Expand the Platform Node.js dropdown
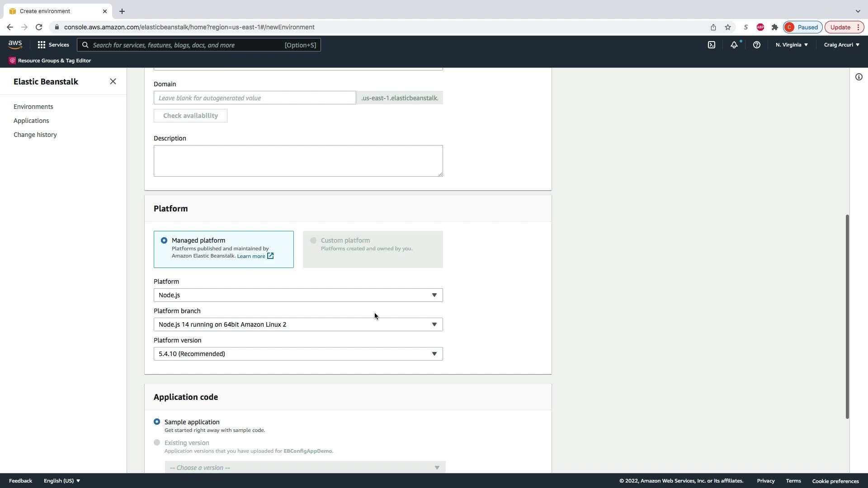868x488 pixels. [x=298, y=295]
